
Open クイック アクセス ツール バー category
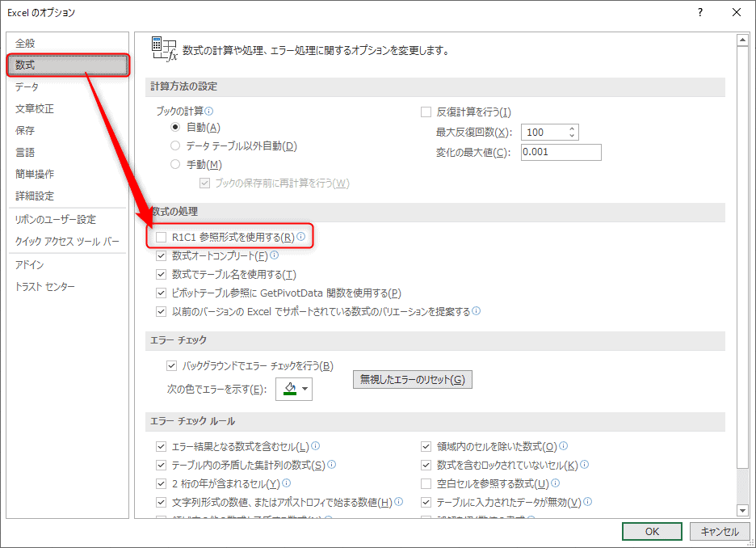coord(68,241)
